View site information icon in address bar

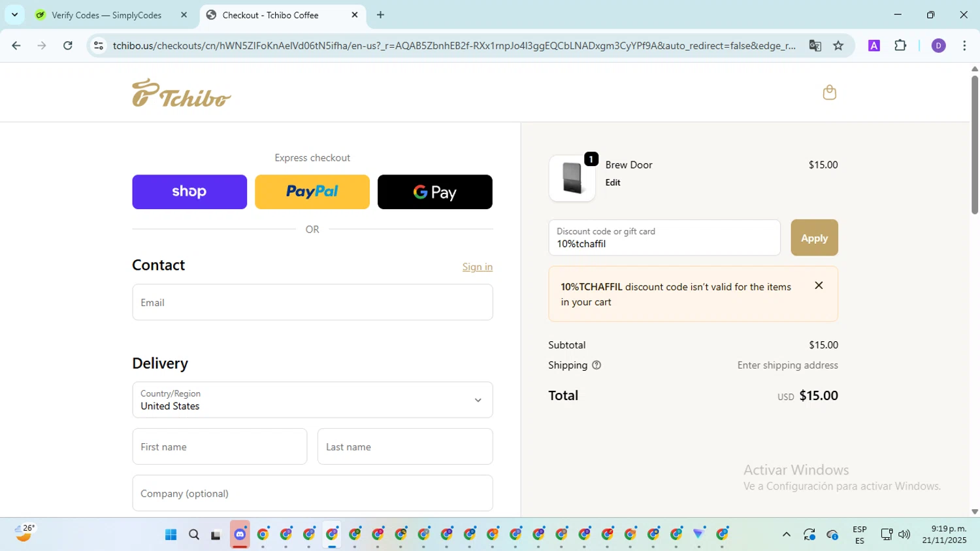click(x=99, y=46)
